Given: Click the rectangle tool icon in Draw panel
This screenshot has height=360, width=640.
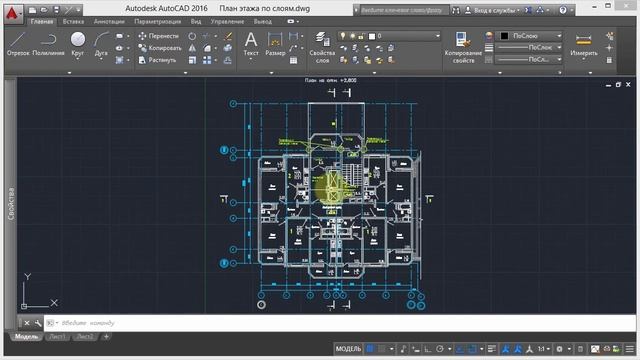Looking at the screenshot, I should pyautogui.click(x=119, y=36).
